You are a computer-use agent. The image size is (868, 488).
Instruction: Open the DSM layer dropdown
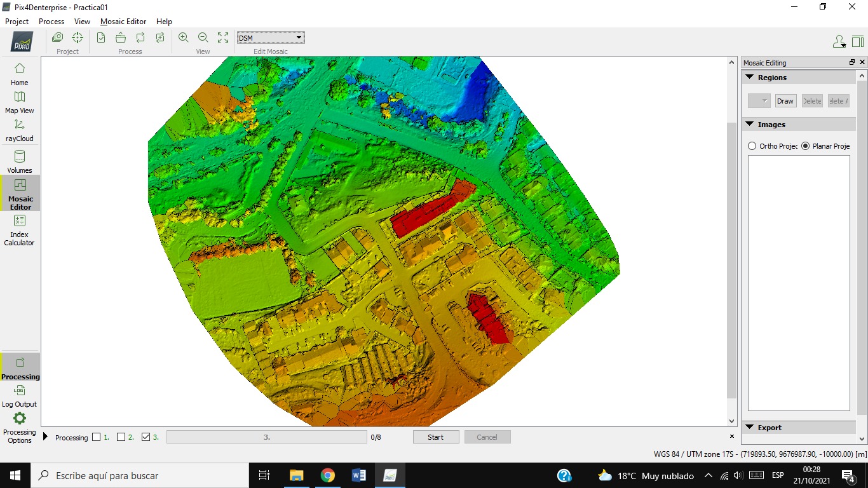click(271, 38)
